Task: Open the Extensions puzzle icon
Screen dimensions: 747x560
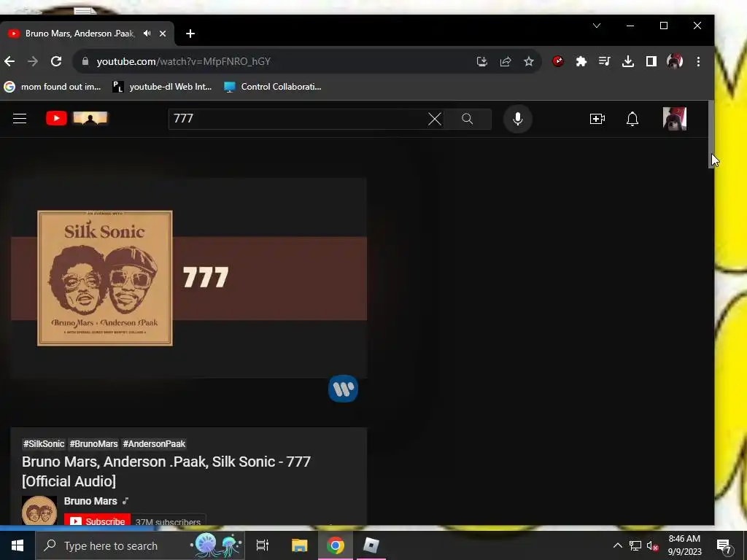Action: click(581, 61)
